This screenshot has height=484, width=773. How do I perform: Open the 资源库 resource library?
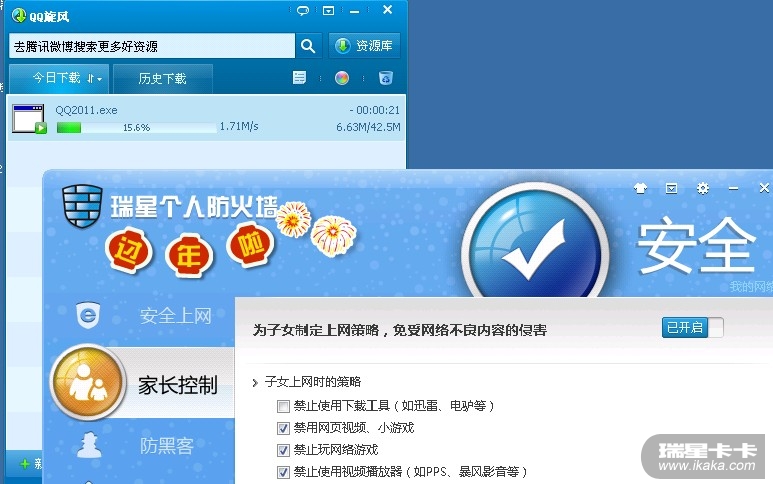pyautogui.click(x=364, y=46)
